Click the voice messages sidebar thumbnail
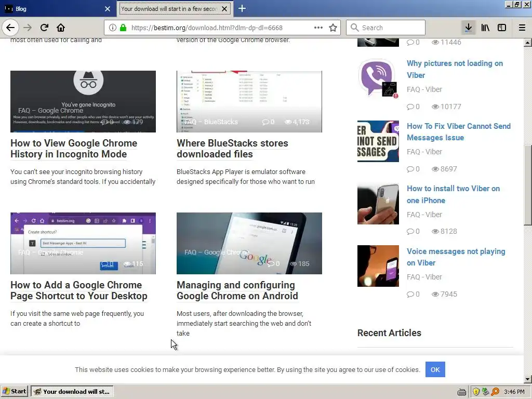Image resolution: width=532 pixels, height=399 pixels. click(378, 266)
